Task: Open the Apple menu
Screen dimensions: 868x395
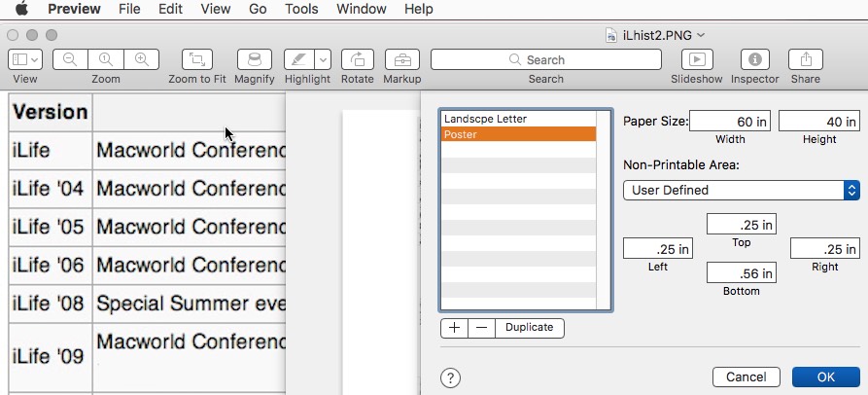Action: [x=21, y=9]
